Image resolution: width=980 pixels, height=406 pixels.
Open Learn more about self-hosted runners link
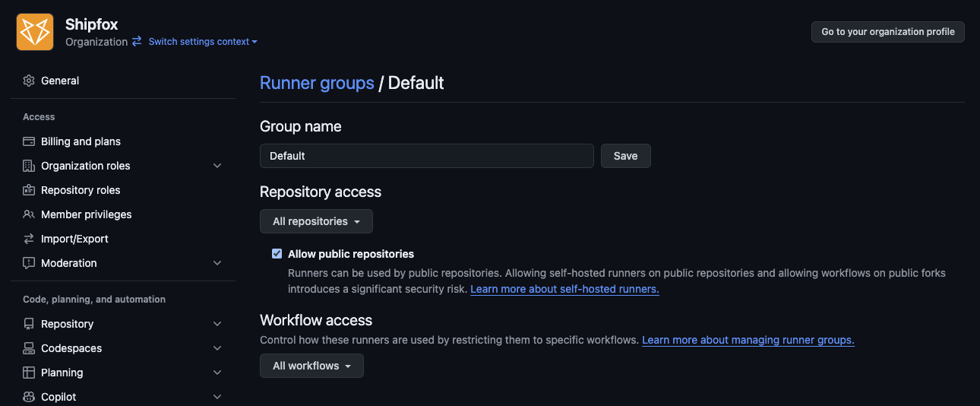(x=564, y=290)
